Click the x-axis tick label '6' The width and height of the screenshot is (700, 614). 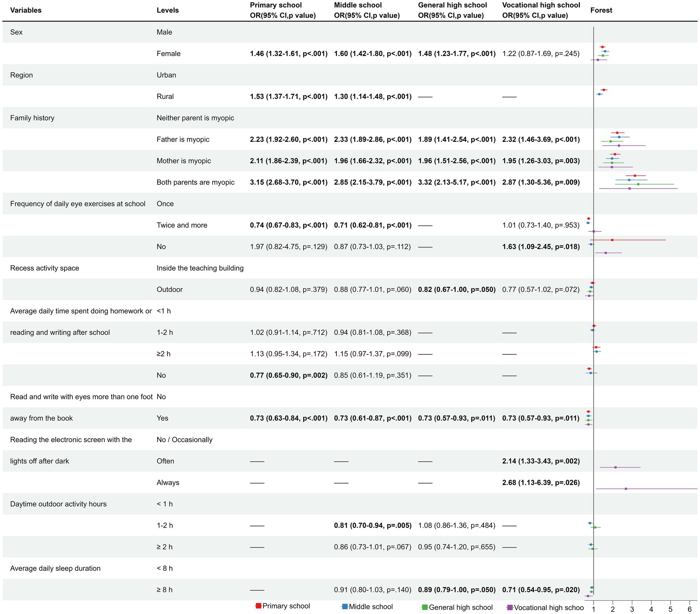click(x=689, y=610)
